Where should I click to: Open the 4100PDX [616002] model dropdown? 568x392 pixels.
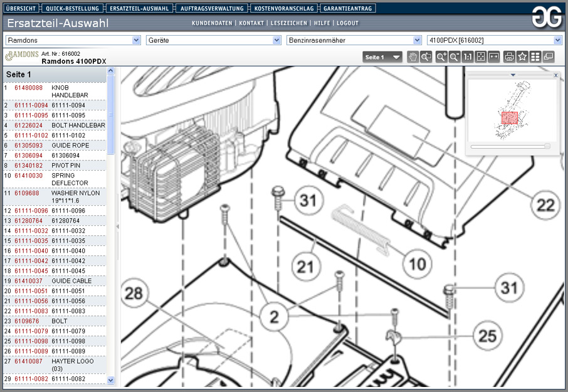495,40
